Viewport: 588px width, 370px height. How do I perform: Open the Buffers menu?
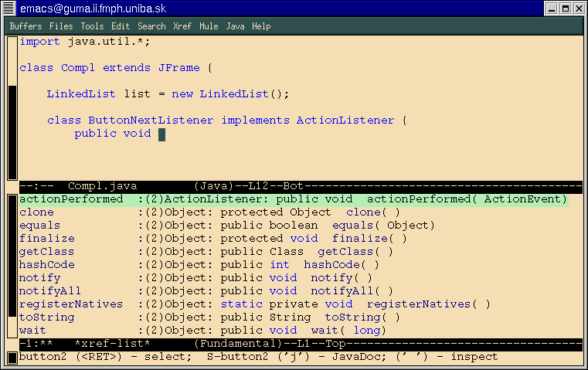[x=25, y=26]
